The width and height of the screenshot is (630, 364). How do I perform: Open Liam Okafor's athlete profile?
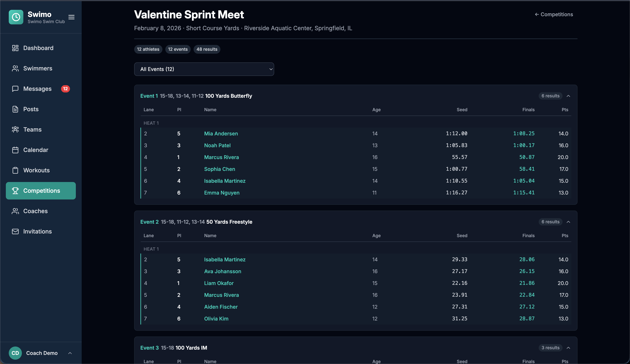pos(219,283)
